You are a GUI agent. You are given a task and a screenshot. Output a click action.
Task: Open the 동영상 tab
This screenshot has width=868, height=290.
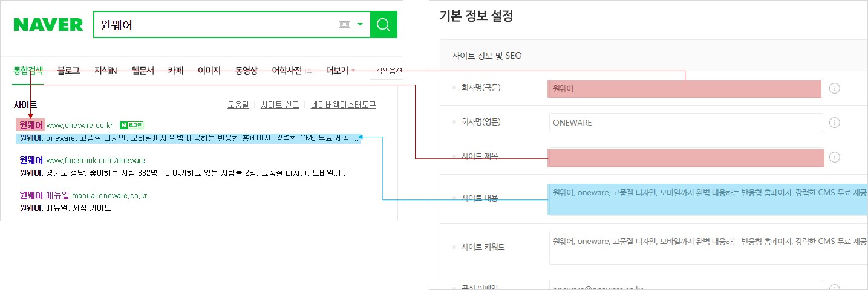click(246, 71)
